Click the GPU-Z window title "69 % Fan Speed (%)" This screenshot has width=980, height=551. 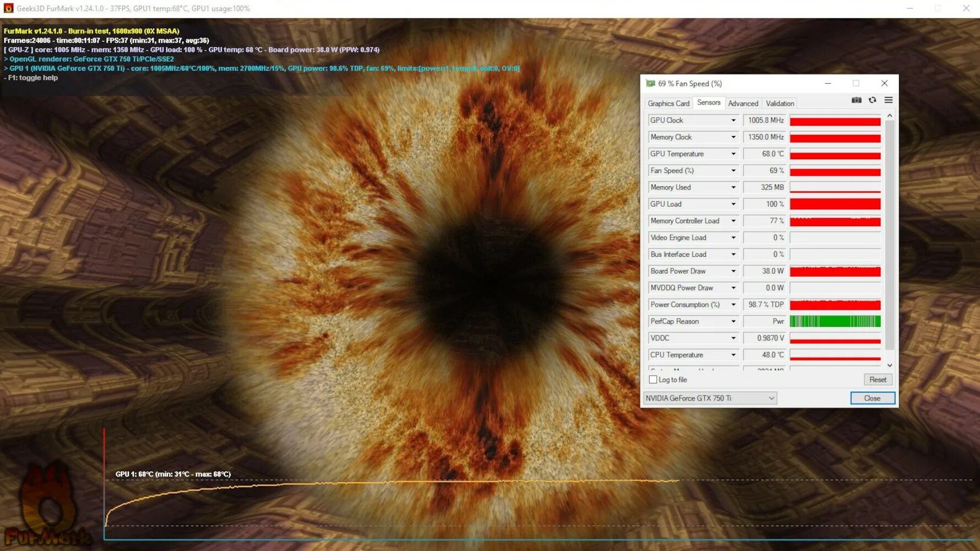click(x=690, y=84)
